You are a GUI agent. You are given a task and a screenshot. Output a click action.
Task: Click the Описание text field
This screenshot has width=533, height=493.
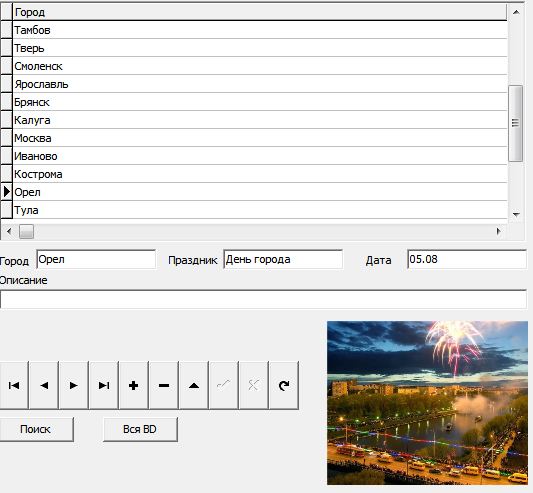(x=263, y=299)
